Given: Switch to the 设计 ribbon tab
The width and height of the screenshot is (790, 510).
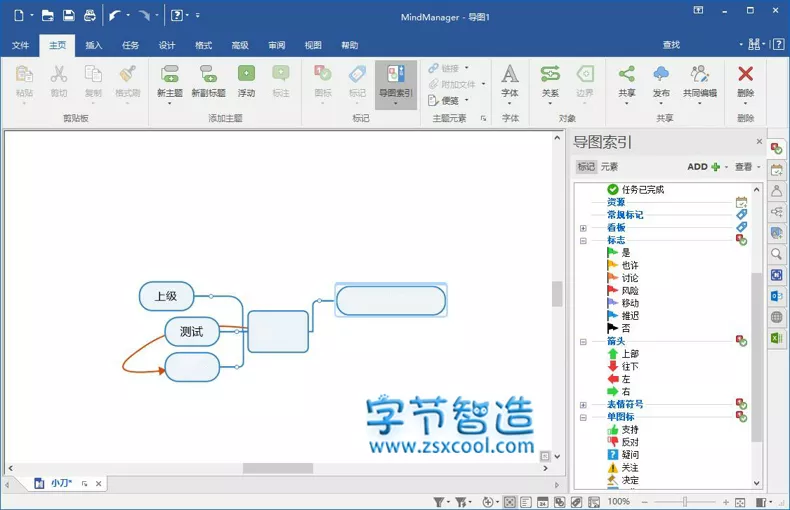Looking at the screenshot, I should [167, 45].
